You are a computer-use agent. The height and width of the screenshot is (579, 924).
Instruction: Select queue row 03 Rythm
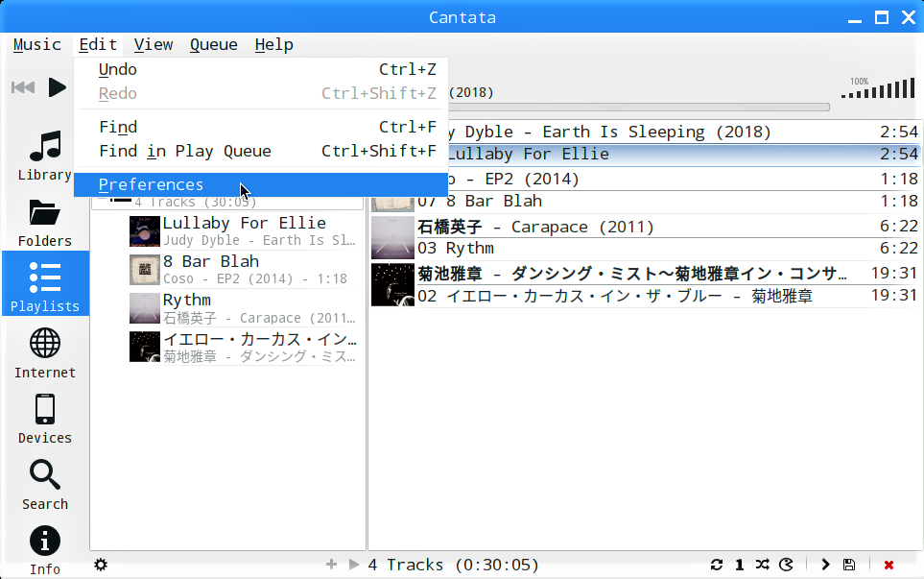click(x=669, y=249)
